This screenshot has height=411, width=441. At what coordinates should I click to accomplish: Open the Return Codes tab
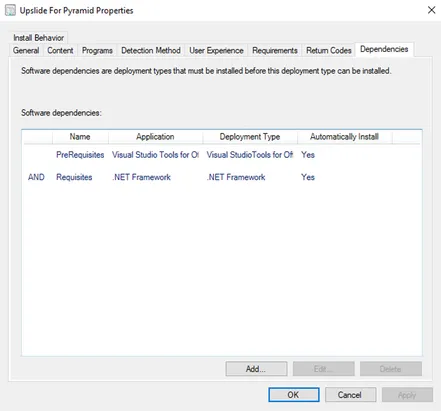pyautogui.click(x=329, y=50)
